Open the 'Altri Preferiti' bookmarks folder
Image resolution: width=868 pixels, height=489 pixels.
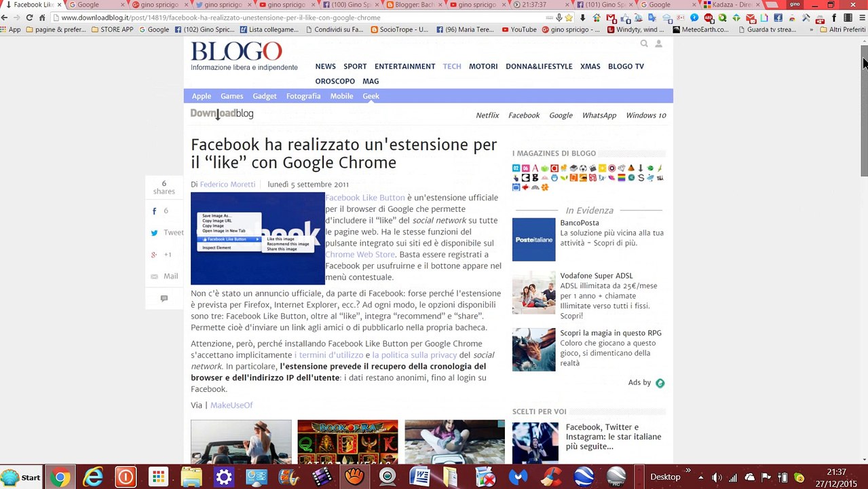coord(842,30)
